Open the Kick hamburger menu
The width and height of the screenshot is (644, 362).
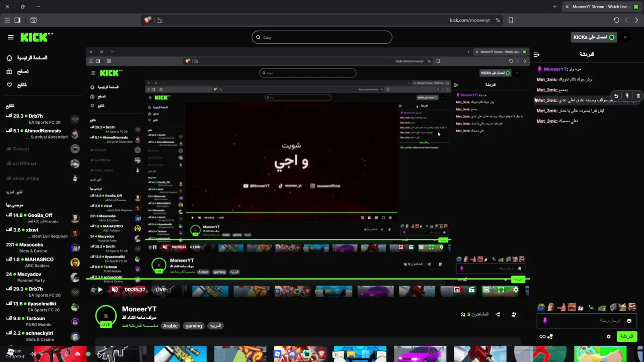(x=11, y=37)
